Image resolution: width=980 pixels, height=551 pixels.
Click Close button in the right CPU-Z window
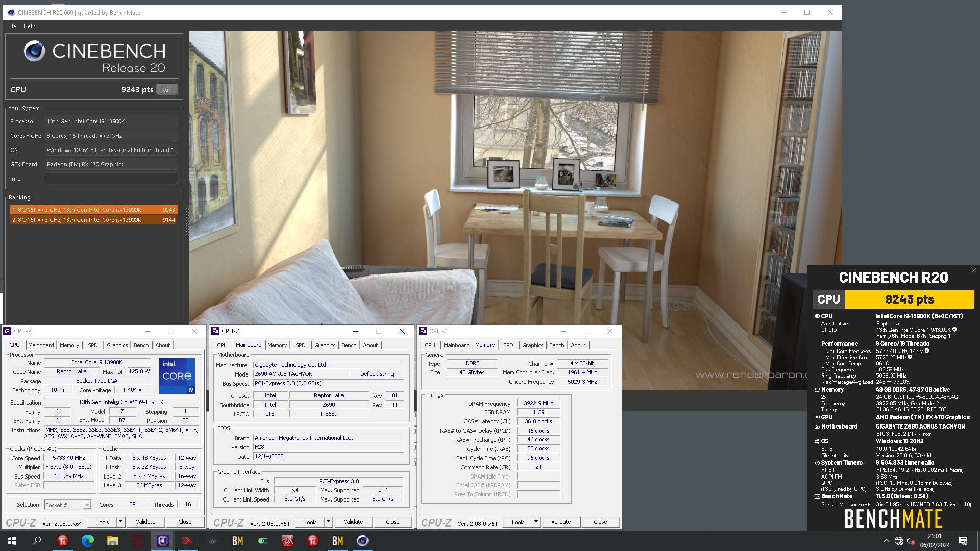coord(600,522)
